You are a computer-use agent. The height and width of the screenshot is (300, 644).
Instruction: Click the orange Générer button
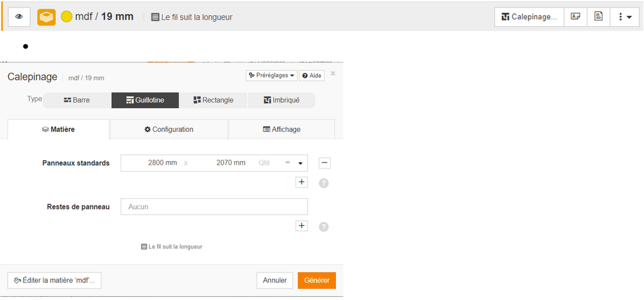(x=316, y=281)
